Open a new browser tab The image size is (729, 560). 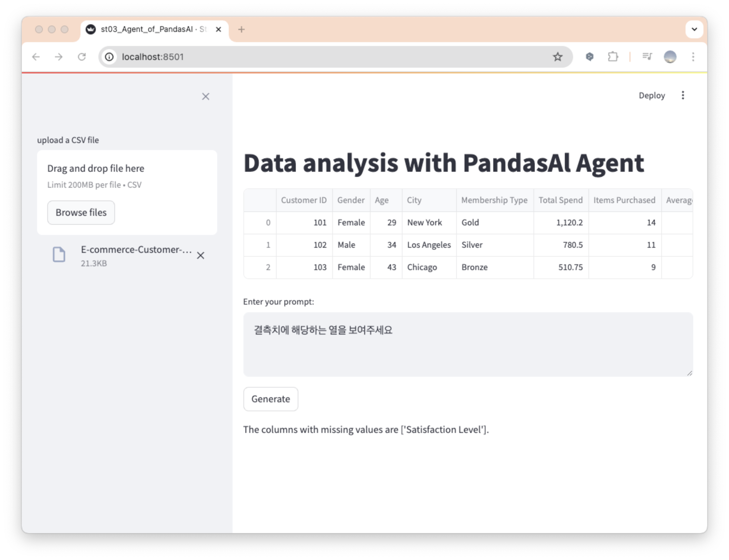click(x=242, y=30)
